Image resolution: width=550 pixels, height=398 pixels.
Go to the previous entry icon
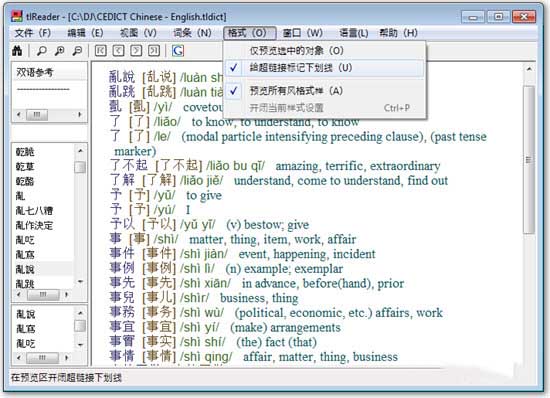[119, 51]
